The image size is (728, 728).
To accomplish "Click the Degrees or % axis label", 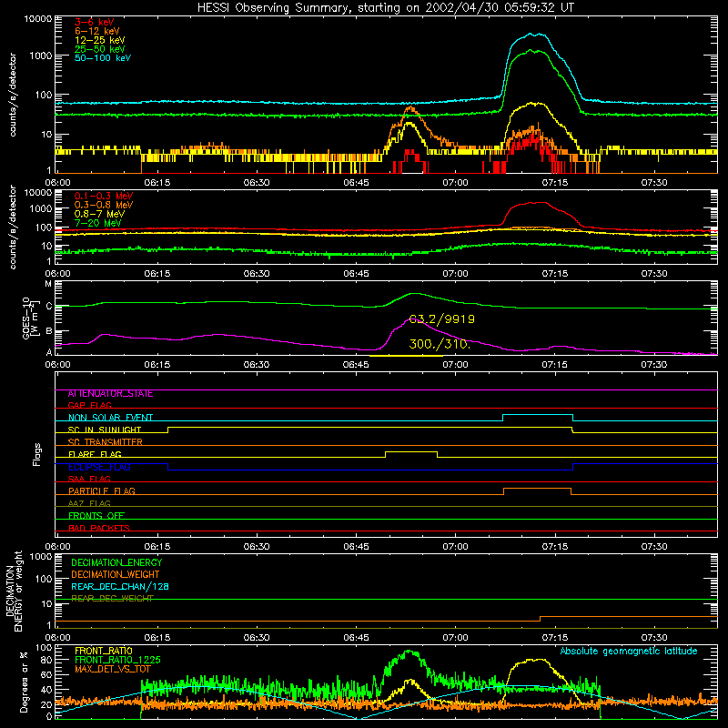I will (24, 682).
